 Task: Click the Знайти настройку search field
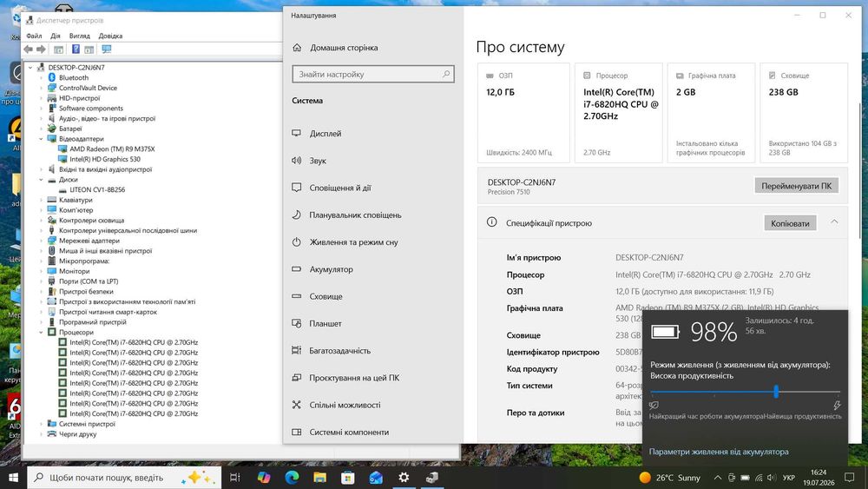click(373, 74)
